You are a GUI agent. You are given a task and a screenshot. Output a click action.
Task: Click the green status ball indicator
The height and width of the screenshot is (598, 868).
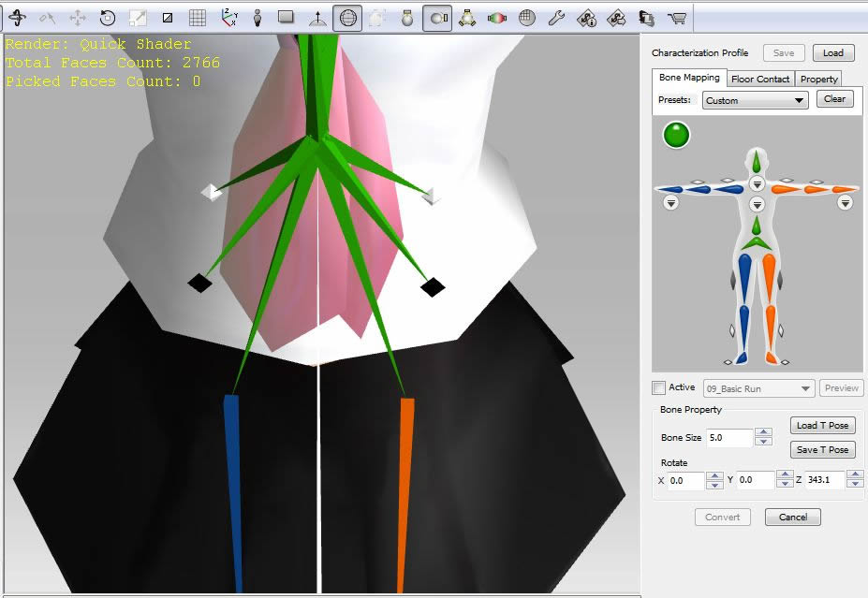pyautogui.click(x=676, y=135)
